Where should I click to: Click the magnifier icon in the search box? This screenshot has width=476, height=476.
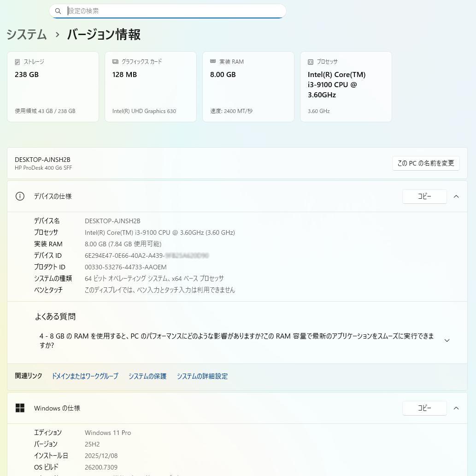point(58,11)
